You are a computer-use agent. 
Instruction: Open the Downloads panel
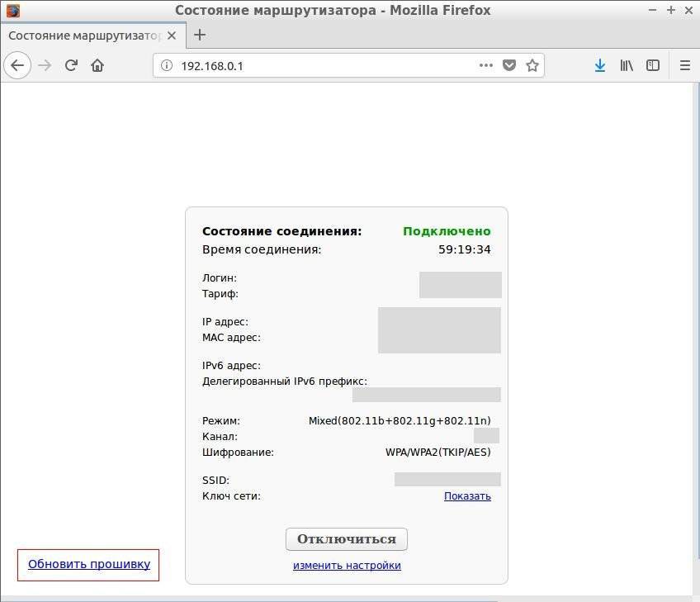click(x=600, y=65)
